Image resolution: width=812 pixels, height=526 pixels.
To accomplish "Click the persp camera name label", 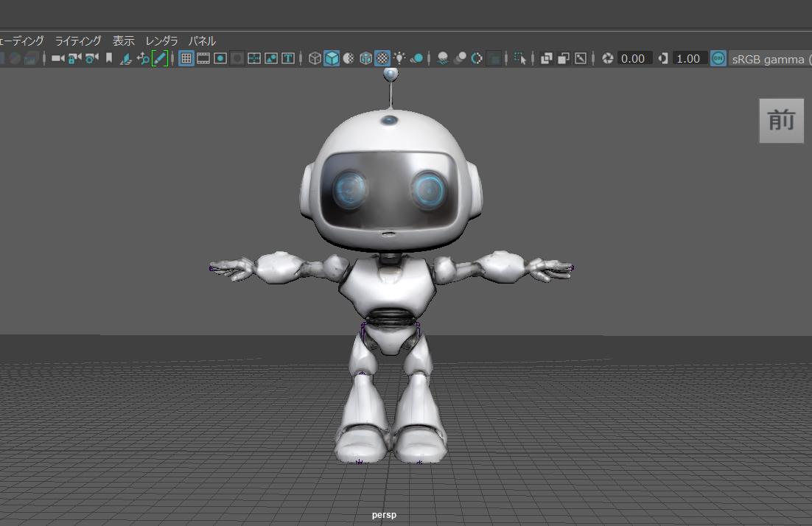I will pos(384,515).
